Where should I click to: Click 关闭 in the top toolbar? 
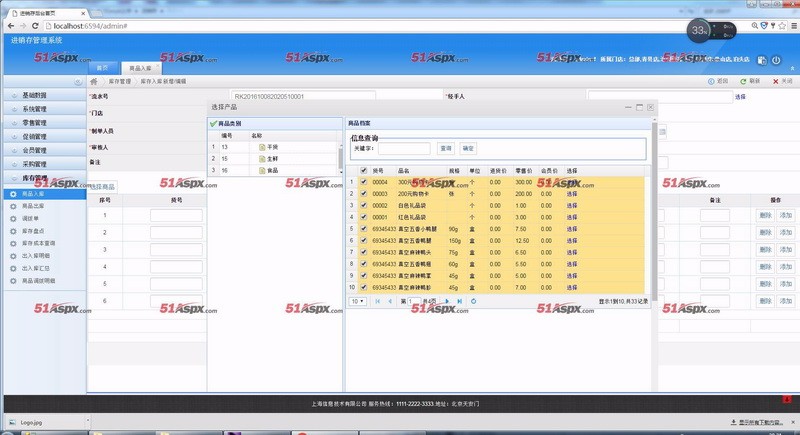coord(782,81)
